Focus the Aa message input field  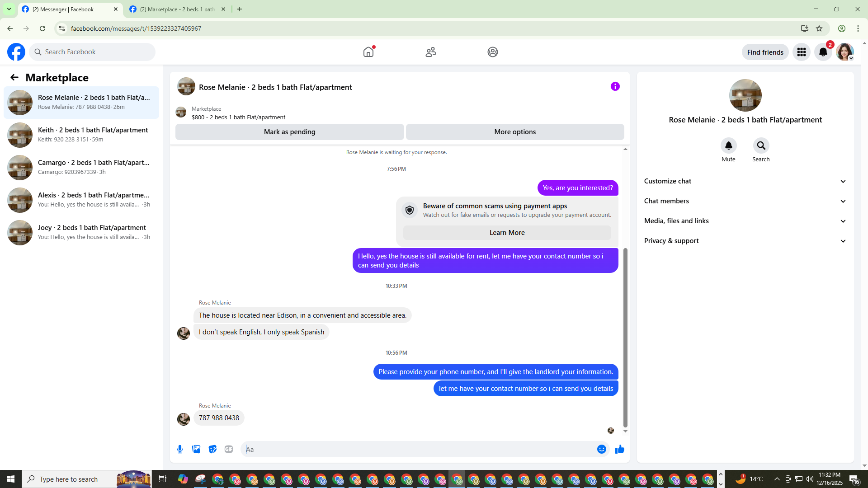420,449
